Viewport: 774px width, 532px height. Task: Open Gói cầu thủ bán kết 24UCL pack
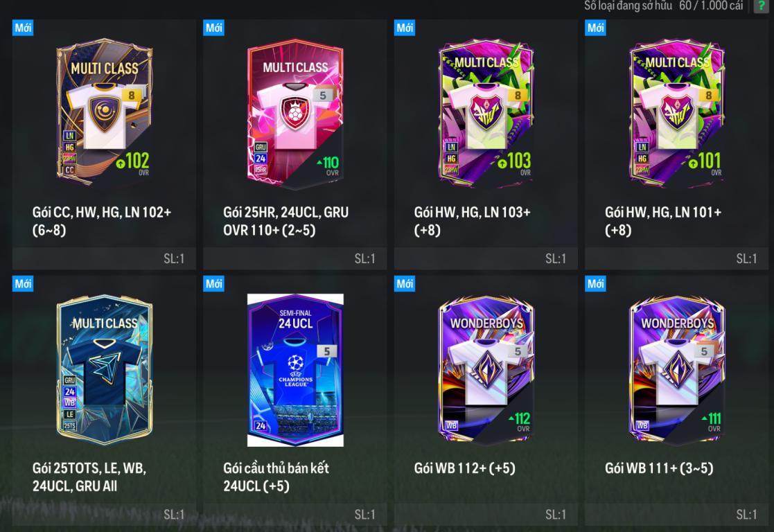click(276, 477)
